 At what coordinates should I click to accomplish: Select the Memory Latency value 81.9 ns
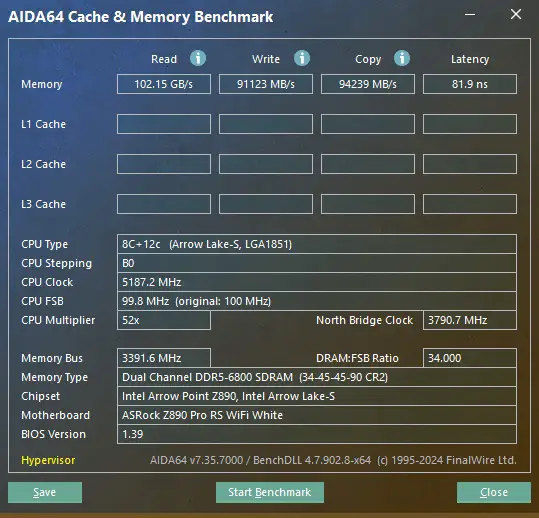470,84
